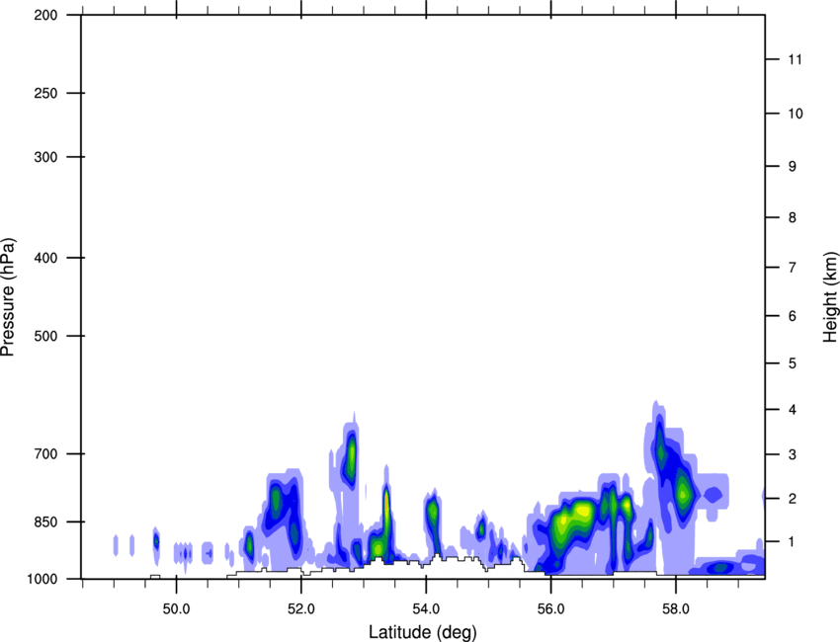
Task: Click the 58.0 latitude tick label
Action: click(x=676, y=609)
